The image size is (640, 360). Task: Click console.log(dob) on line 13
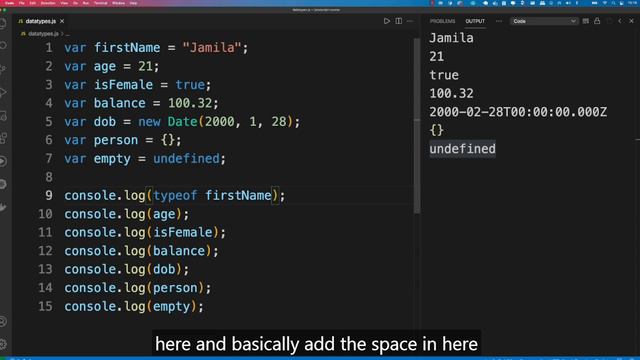[x=127, y=269]
